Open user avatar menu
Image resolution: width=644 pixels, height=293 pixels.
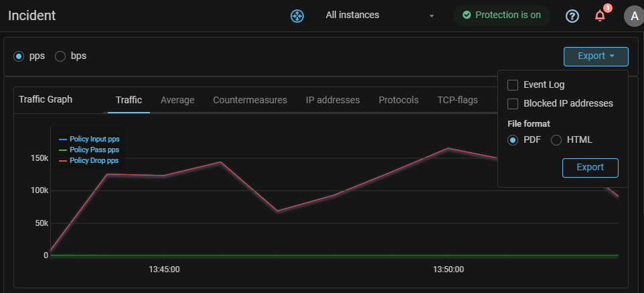pyautogui.click(x=633, y=16)
